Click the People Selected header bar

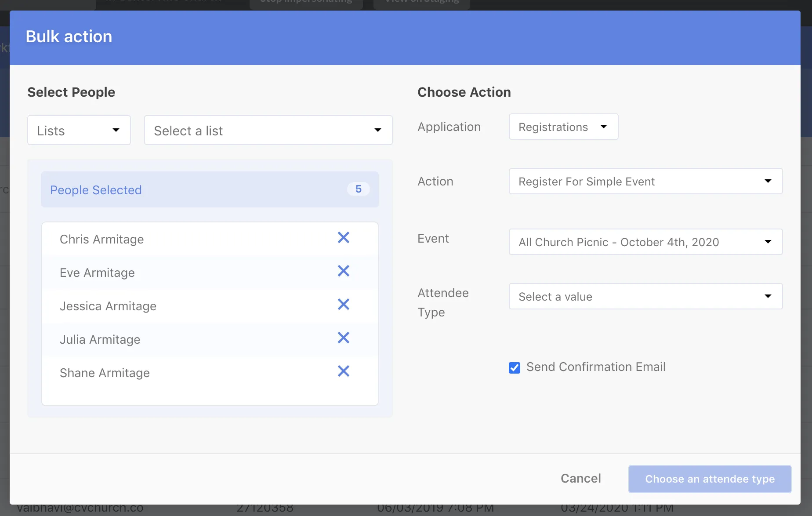coord(210,190)
